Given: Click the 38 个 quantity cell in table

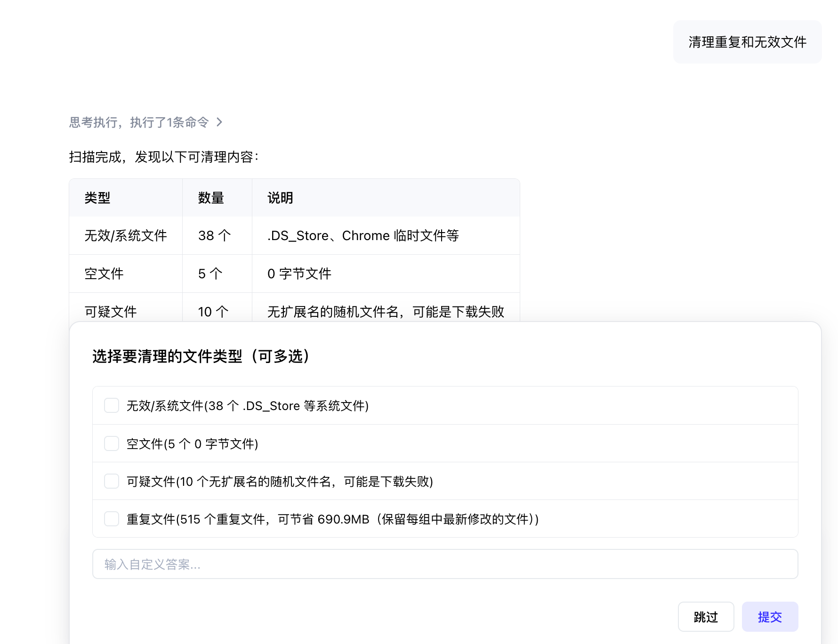Looking at the screenshot, I should (x=214, y=235).
